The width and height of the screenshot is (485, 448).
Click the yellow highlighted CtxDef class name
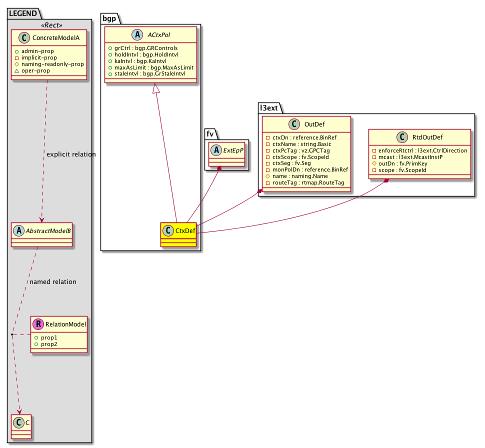tap(185, 230)
